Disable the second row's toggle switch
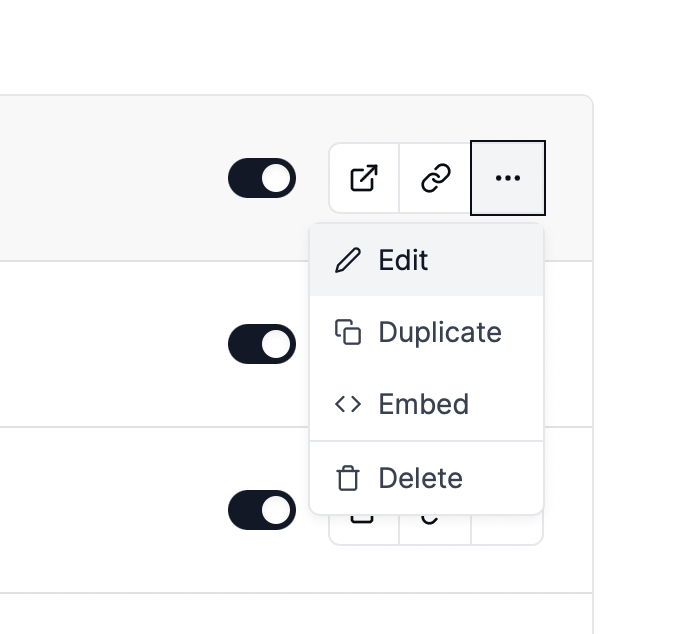 coord(262,344)
